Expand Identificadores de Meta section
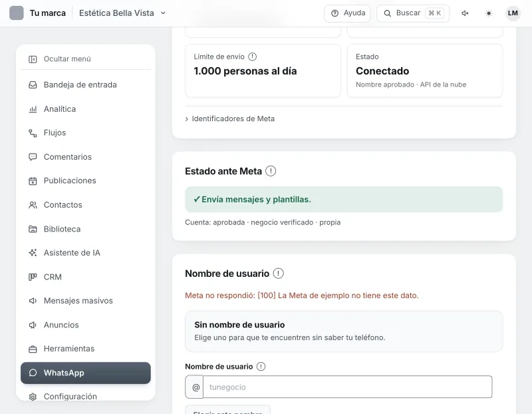This screenshot has height=414, width=532. (229, 119)
